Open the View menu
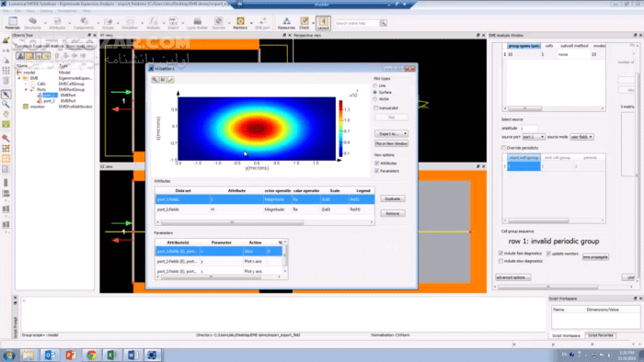 (x=30, y=11)
